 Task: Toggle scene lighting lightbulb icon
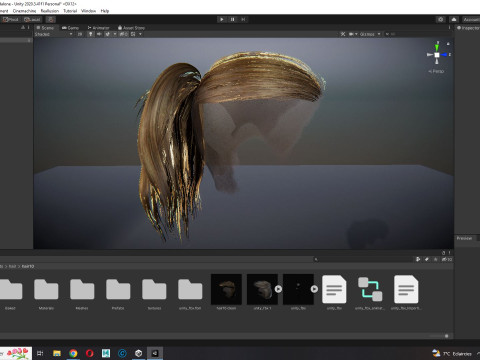(x=90, y=34)
